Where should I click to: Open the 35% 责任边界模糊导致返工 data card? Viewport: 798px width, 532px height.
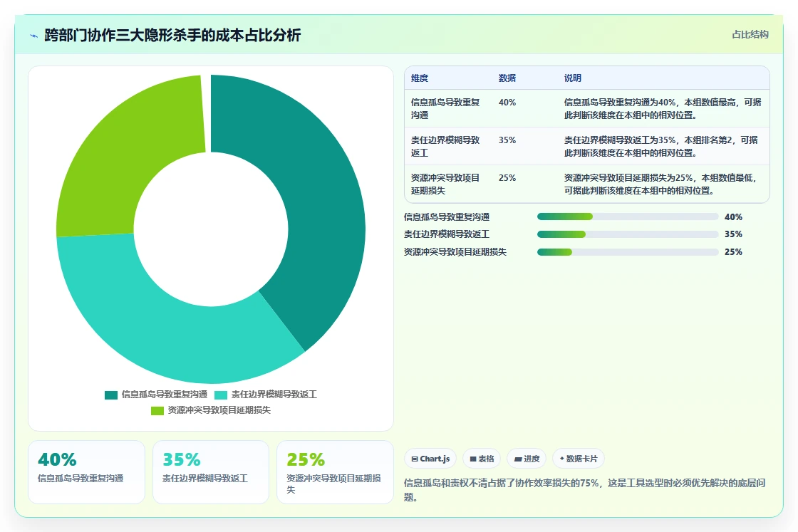(211, 472)
